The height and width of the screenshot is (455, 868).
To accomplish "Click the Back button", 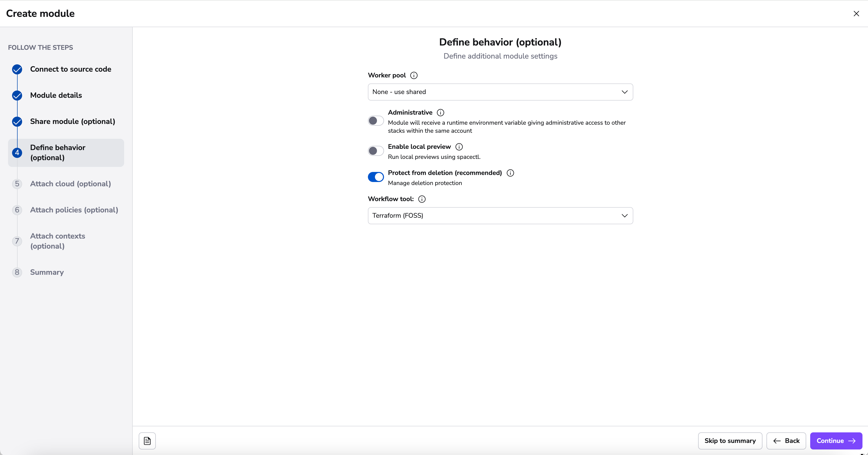I will 786,440.
